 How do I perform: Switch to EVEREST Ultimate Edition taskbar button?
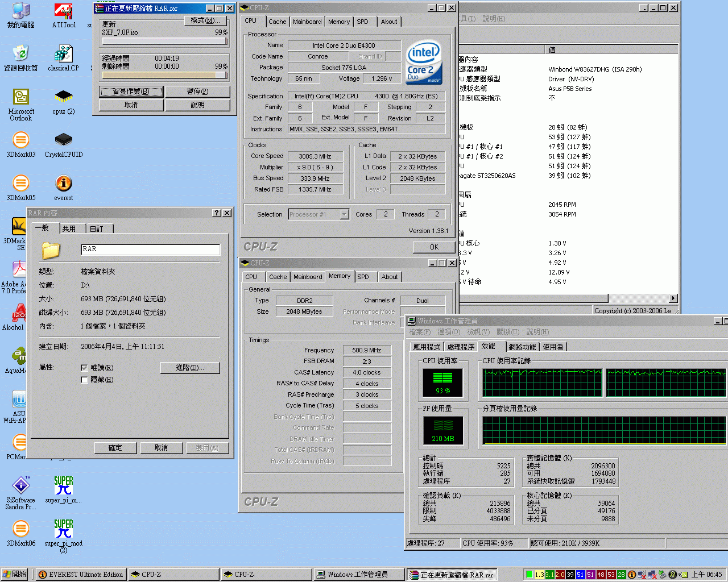(80, 575)
